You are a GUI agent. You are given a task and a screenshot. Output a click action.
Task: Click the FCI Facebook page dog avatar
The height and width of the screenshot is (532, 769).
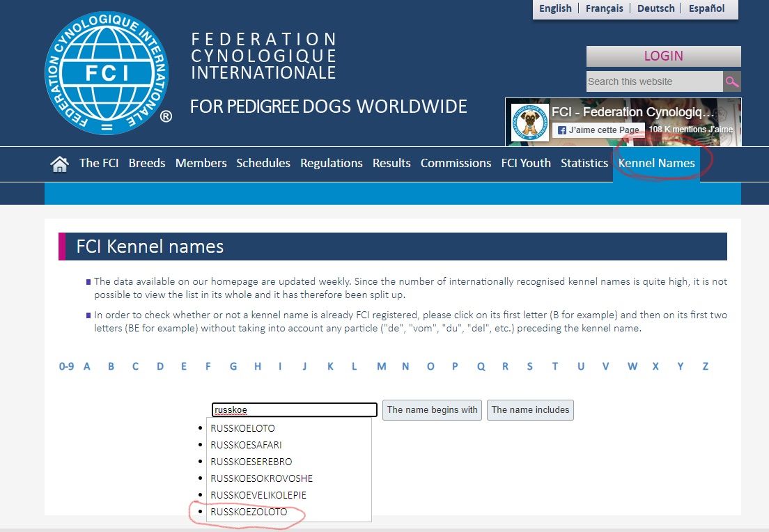pyautogui.click(x=529, y=122)
